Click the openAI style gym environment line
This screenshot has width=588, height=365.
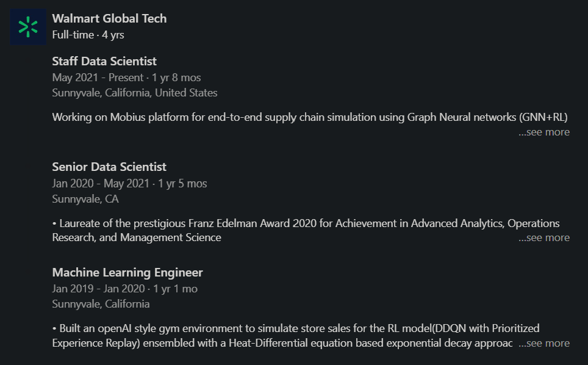pos(296,328)
